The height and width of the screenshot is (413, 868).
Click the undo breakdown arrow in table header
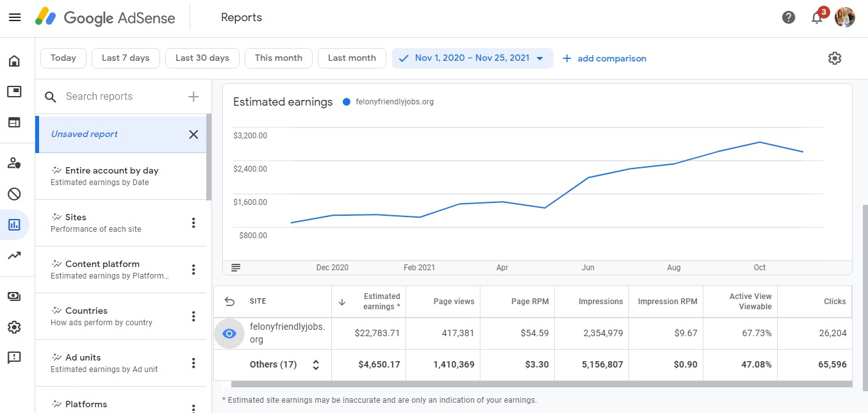tap(230, 302)
